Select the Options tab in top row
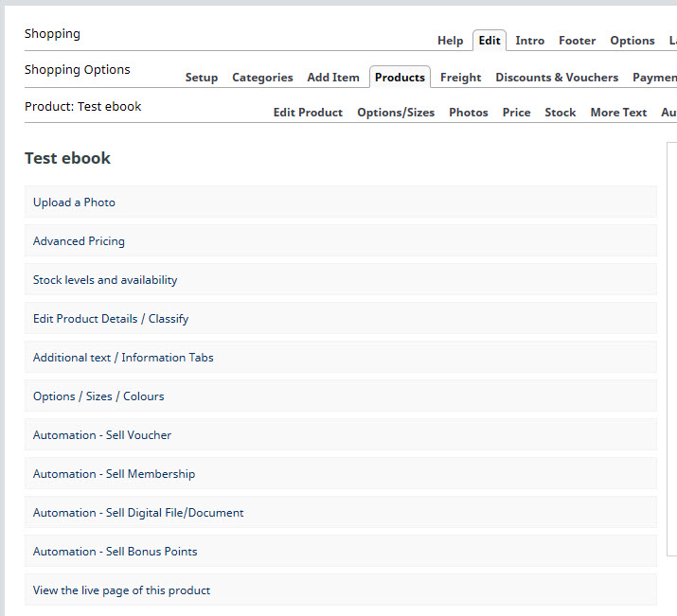Image resolution: width=677 pixels, height=616 pixels. point(632,41)
